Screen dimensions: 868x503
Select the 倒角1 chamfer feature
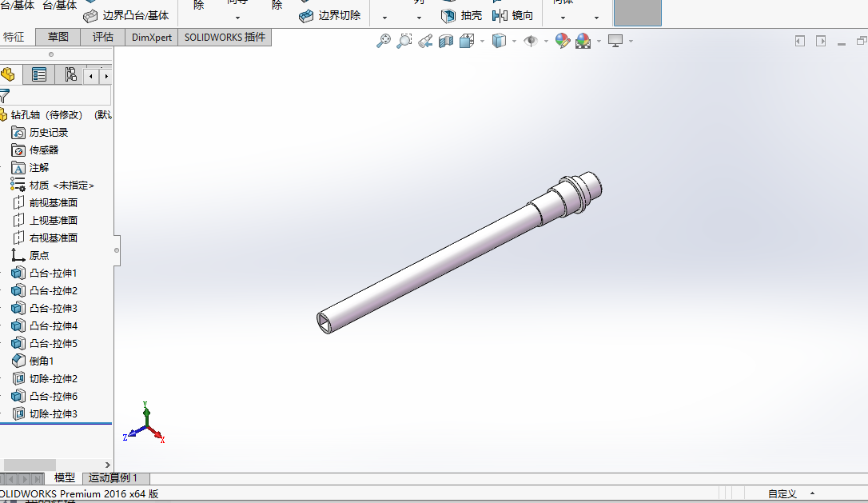click(33, 361)
